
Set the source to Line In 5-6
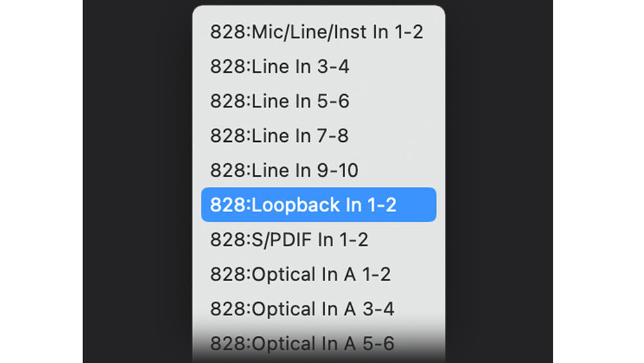(279, 101)
